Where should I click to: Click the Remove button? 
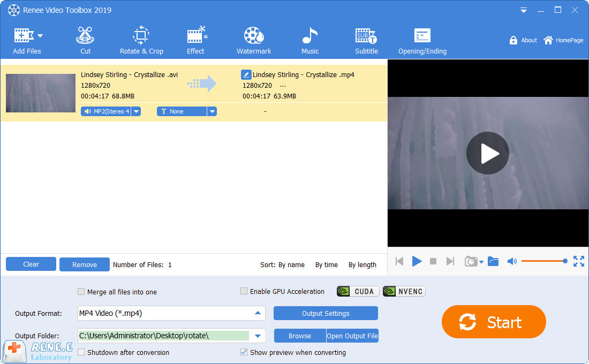(x=85, y=264)
